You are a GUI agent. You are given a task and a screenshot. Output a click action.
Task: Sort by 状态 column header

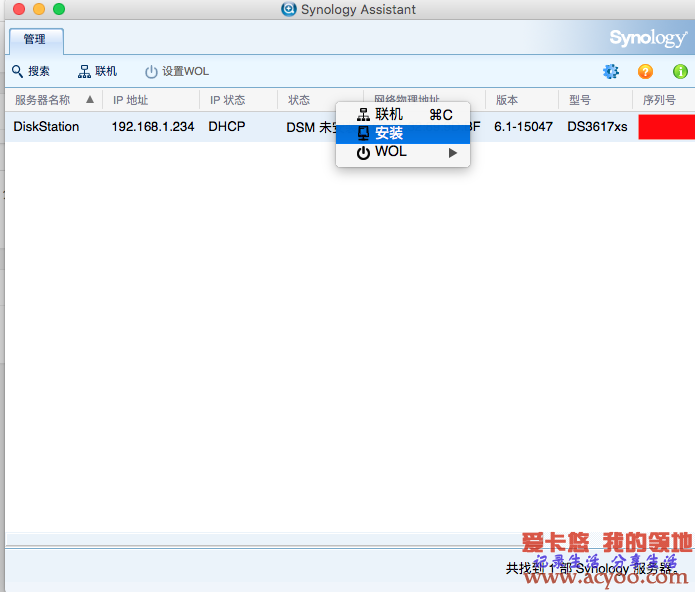point(320,100)
